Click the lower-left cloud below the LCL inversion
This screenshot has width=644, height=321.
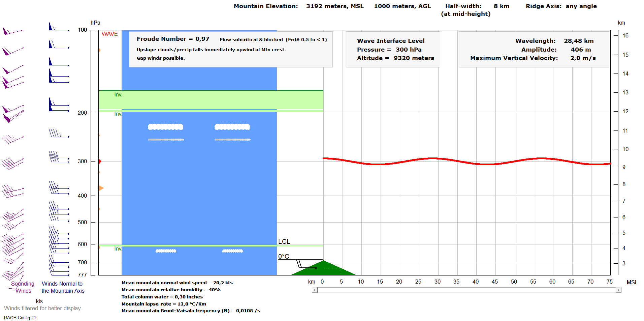[x=166, y=251]
